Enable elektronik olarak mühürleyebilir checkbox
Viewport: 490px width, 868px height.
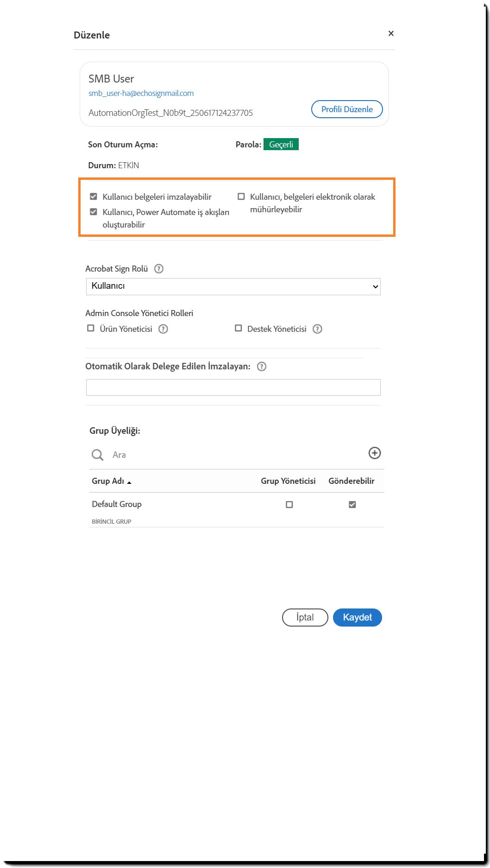click(x=241, y=196)
